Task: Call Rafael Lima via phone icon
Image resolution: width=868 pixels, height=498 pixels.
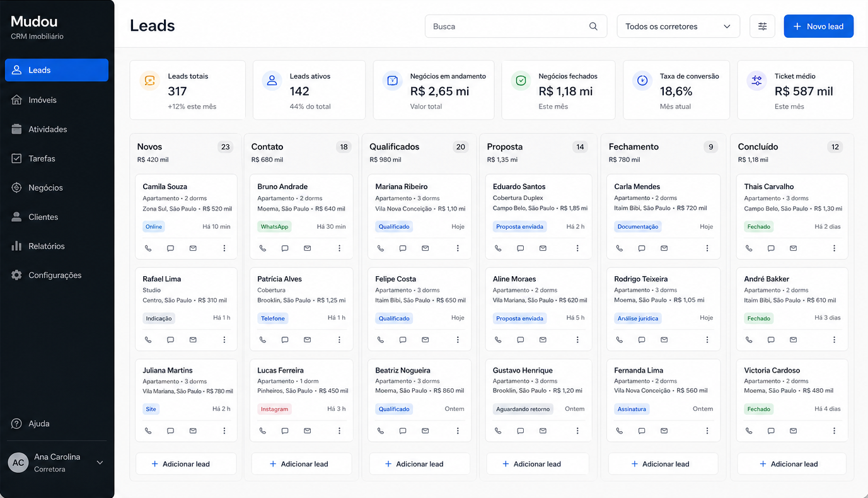Action: tap(148, 340)
